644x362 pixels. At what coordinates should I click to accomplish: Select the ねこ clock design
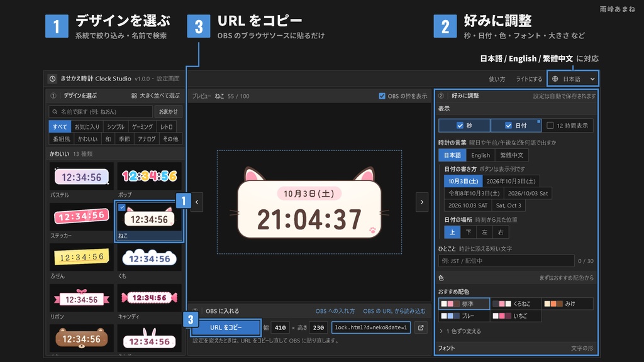(149, 221)
